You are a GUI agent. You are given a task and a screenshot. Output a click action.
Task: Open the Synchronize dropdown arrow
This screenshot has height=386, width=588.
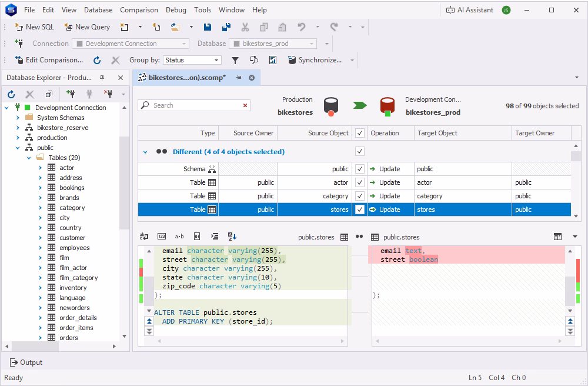coord(352,60)
